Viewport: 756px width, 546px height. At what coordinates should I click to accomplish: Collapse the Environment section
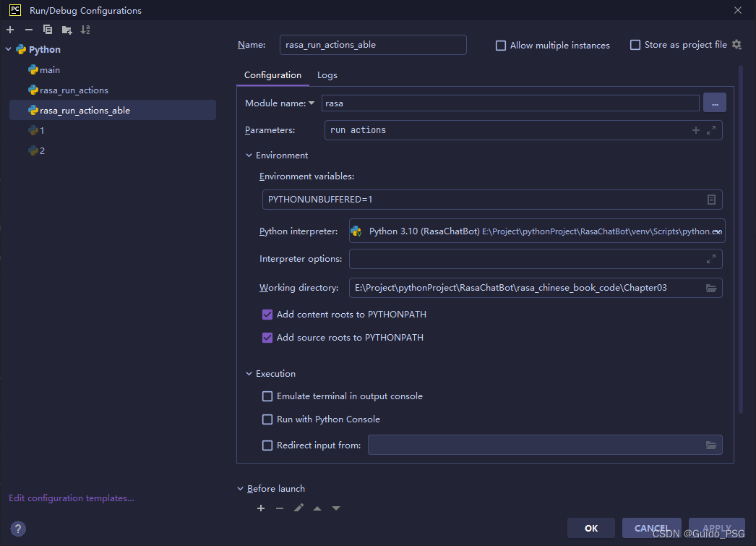[249, 155]
